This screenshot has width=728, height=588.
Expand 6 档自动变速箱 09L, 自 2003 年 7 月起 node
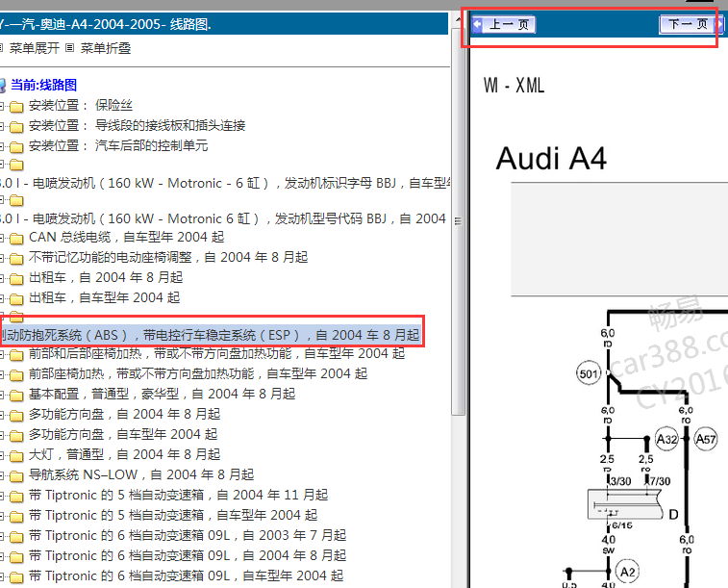2,536
